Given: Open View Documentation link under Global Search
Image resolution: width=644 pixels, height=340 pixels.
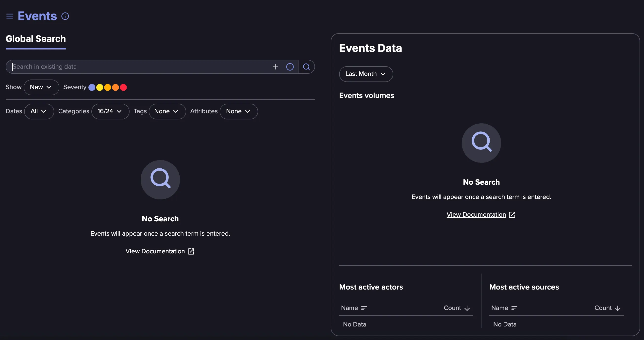Looking at the screenshot, I should [155, 251].
